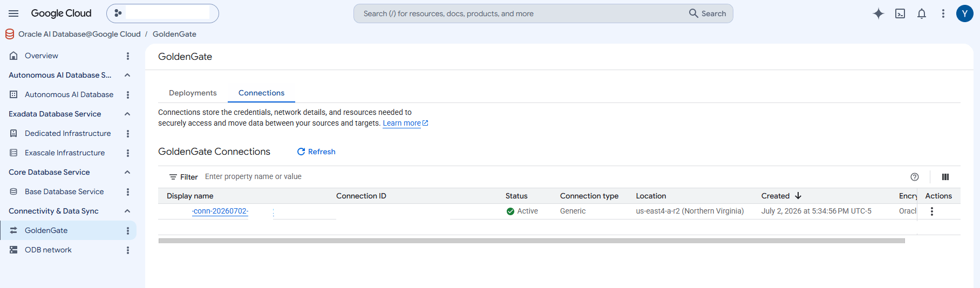
Task: Click the Filter list icon
Action: coord(173,177)
